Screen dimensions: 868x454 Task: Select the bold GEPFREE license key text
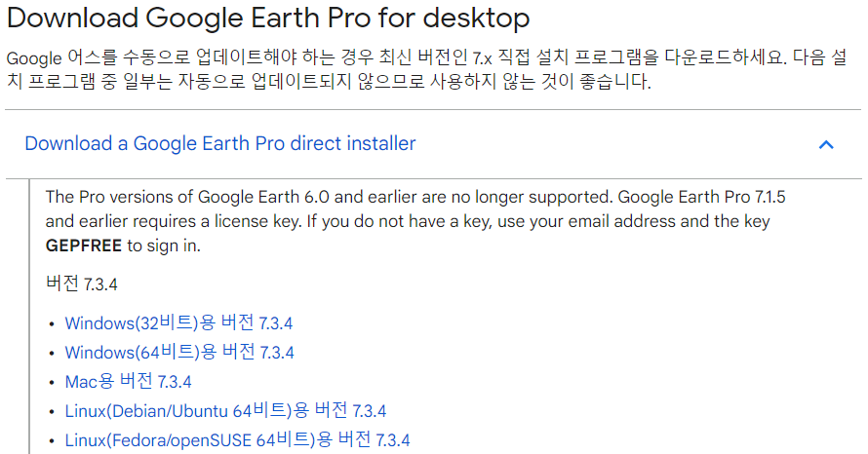[x=84, y=246]
